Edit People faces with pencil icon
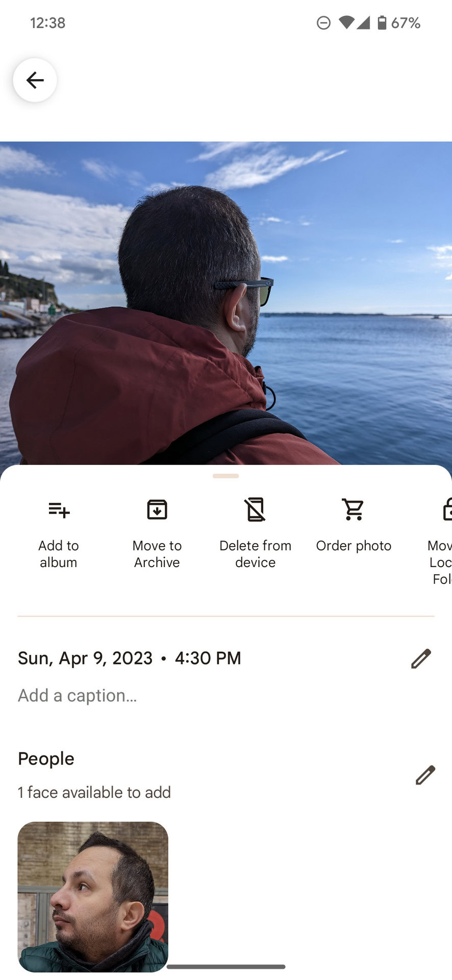This screenshot has height=980, width=452. [x=425, y=775]
